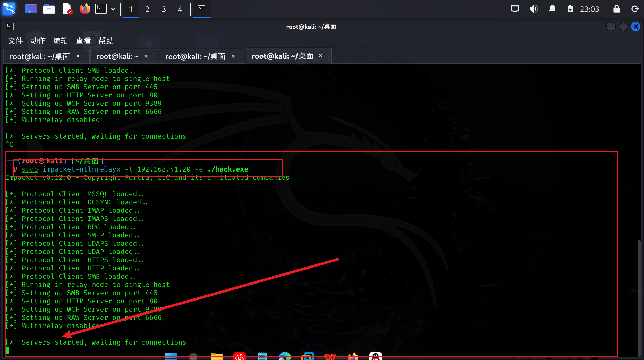Open the power manager battery icon
The width and height of the screenshot is (644, 360).
[570, 9]
